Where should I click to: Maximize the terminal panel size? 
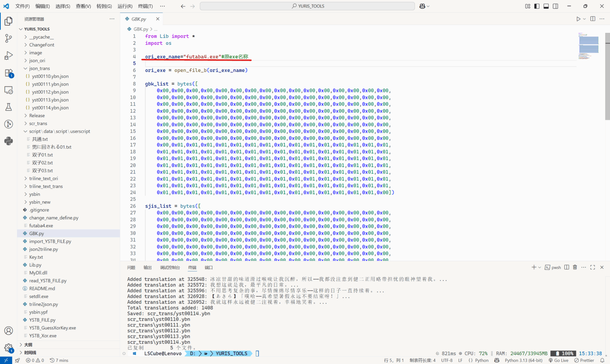(593, 267)
